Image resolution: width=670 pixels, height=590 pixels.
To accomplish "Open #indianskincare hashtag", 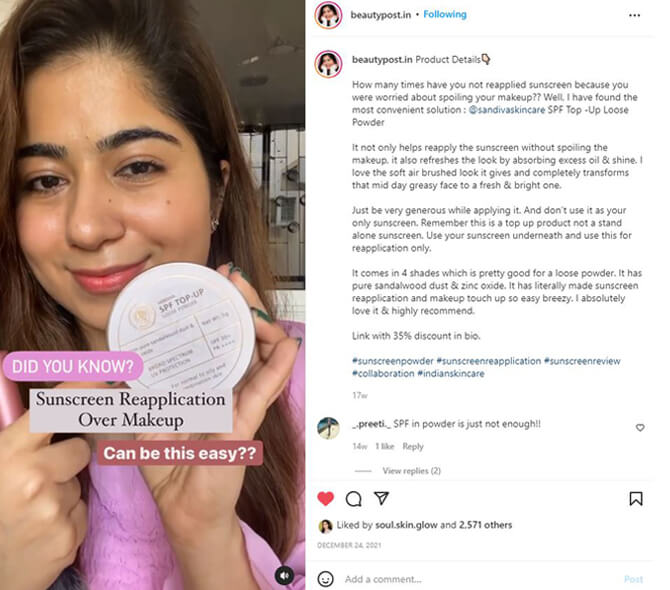I will pos(451,373).
